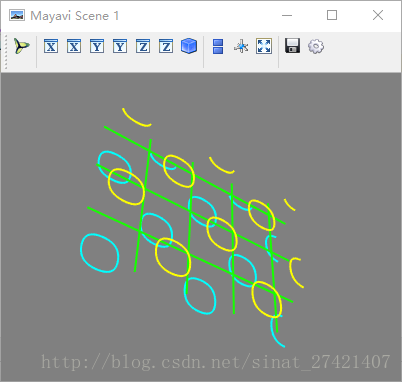Click the -X axis view icon beside the pipeline icon
The height and width of the screenshot is (382, 402).
pos(51,46)
